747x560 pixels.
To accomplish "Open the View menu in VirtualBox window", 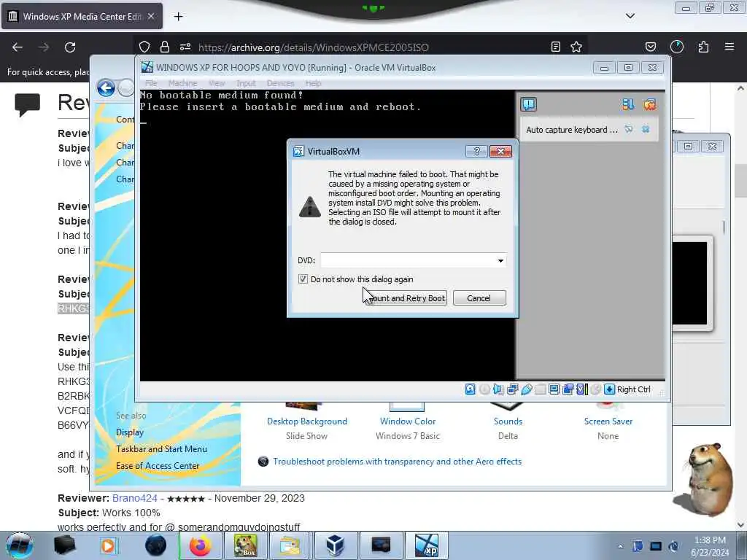I will coord(216,83).
